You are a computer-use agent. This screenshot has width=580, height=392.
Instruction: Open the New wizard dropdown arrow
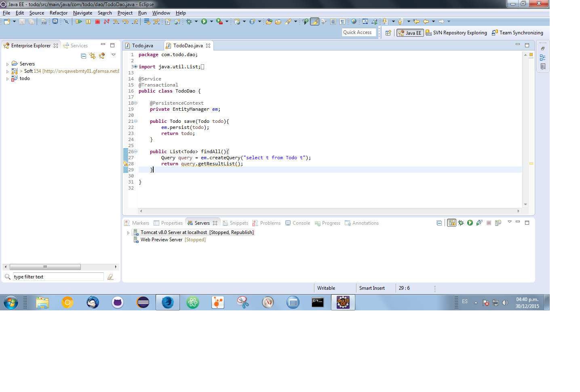(x=14, y=21)
